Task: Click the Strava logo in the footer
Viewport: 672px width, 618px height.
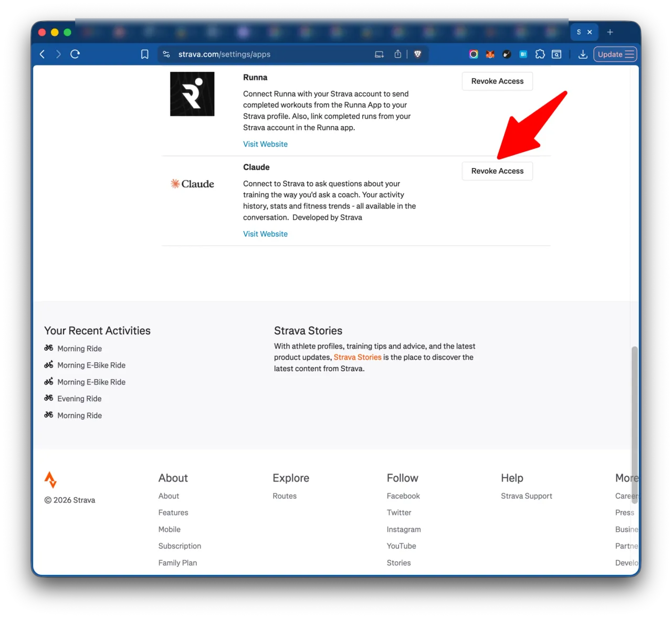Action: point(50,480)
